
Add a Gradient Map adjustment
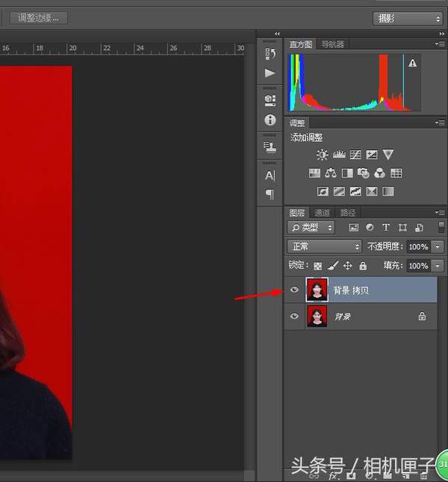[388, 192]
